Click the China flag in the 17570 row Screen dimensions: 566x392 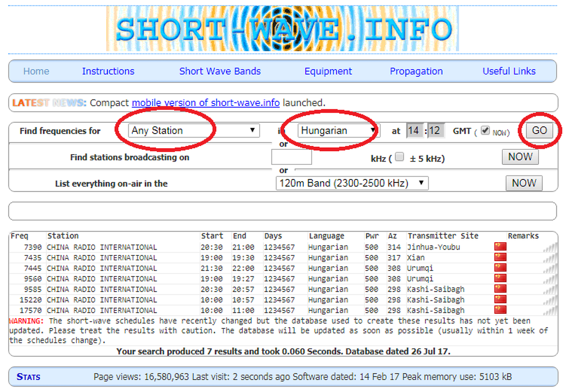[x=500, y=310]
